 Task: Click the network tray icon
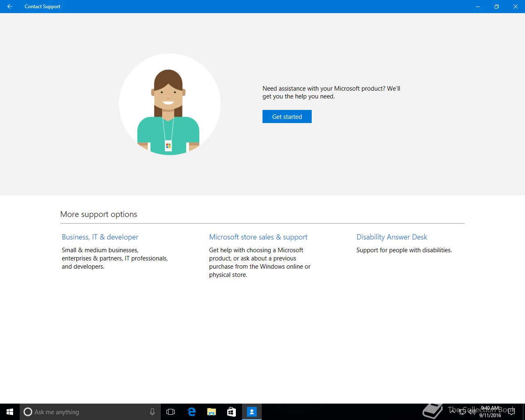tap(462, 412)
